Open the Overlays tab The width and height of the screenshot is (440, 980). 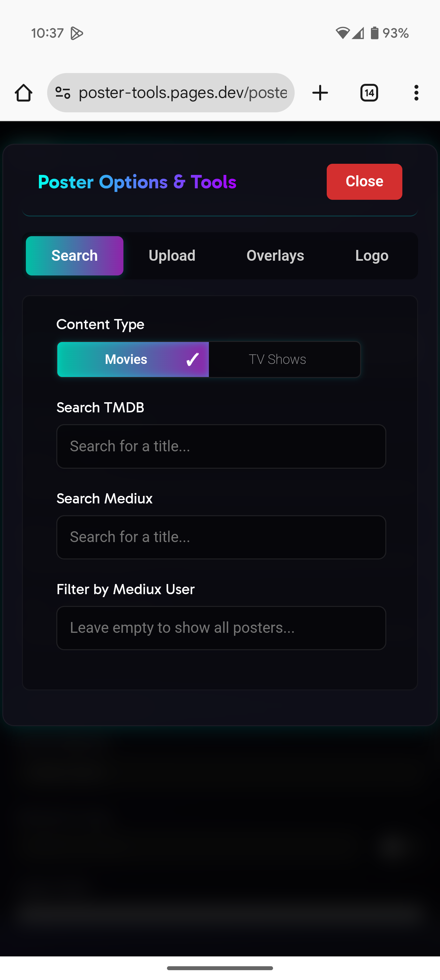275,256
